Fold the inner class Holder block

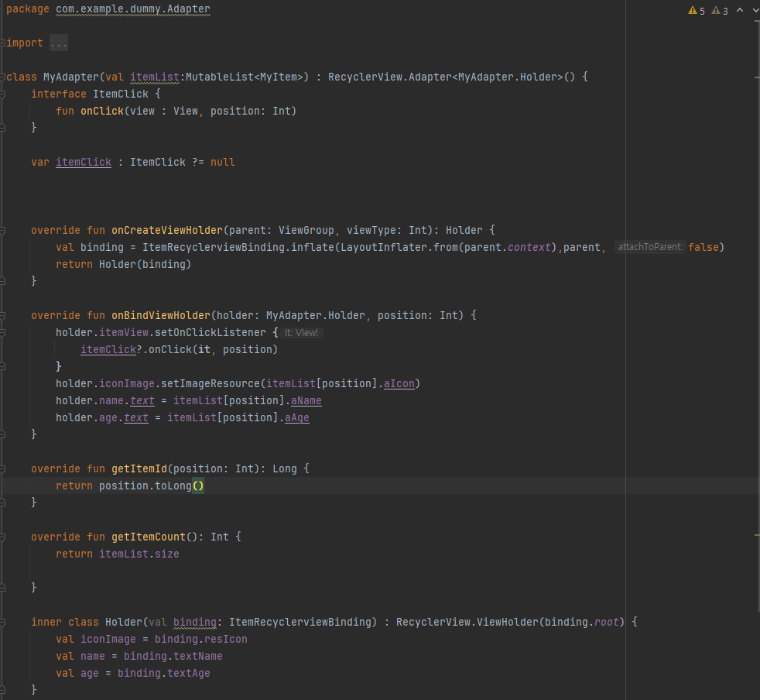pyautogui.click(x=2, y=623)
